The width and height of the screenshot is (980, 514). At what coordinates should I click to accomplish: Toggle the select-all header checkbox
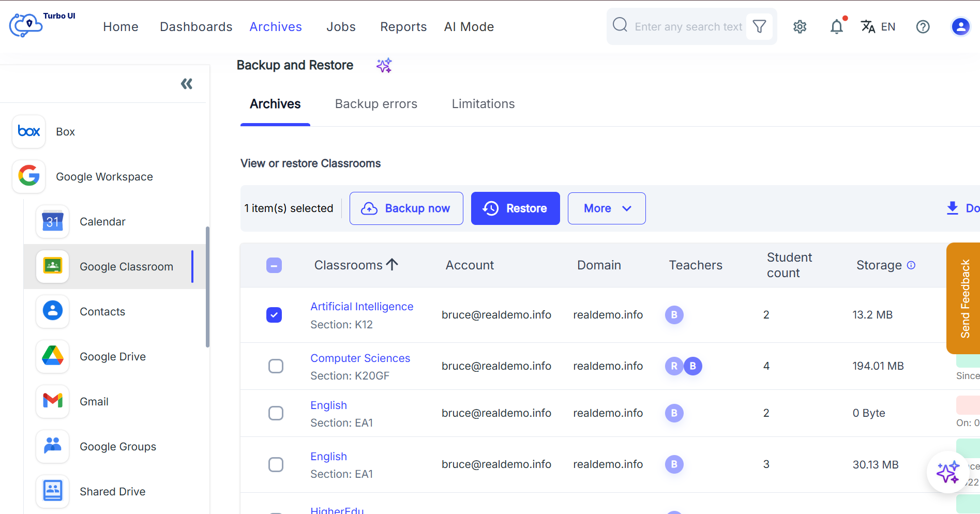[274, 265]
